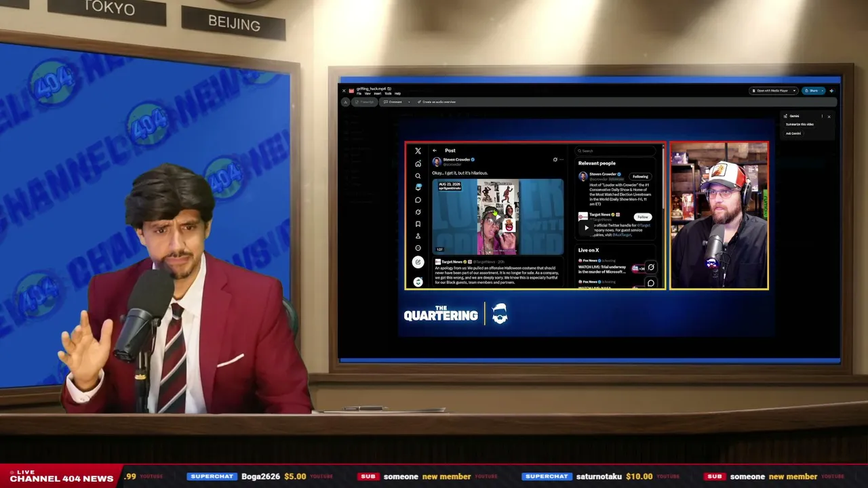The height and width of the screenshot is (488, 868).
Task: Click the Channel 404 News live badge
Action: pos(61,476)
